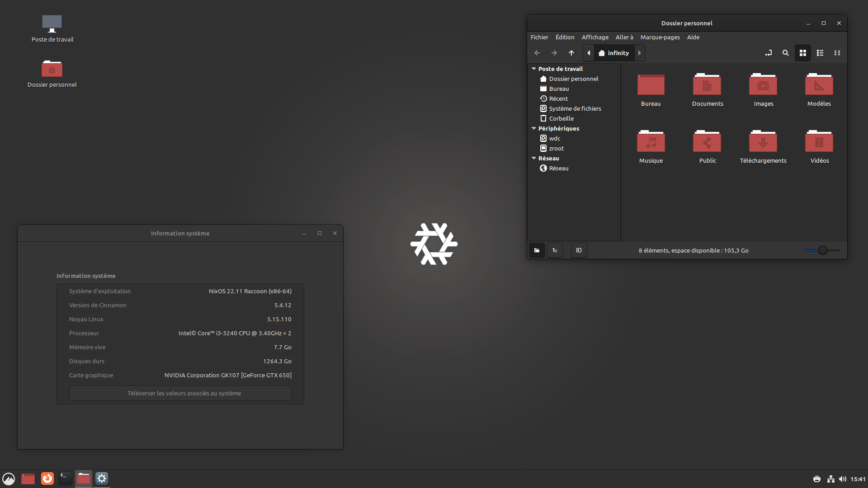The image size is (868, 488).
Task: Switch to icon grid view
Action: pyautogui.click(x=802, y=53)
